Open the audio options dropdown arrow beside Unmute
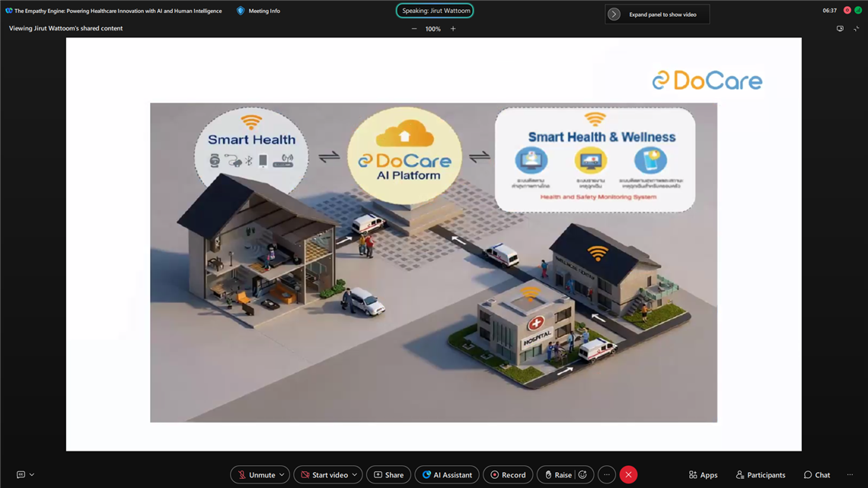Screen dimensions: 868x488 click(x=282, y=475)
